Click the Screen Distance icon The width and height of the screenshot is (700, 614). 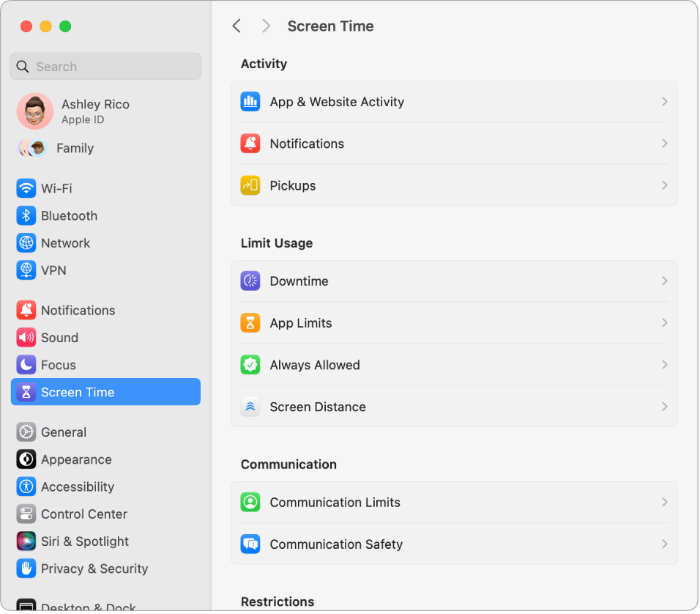click(x=250, y=407)
